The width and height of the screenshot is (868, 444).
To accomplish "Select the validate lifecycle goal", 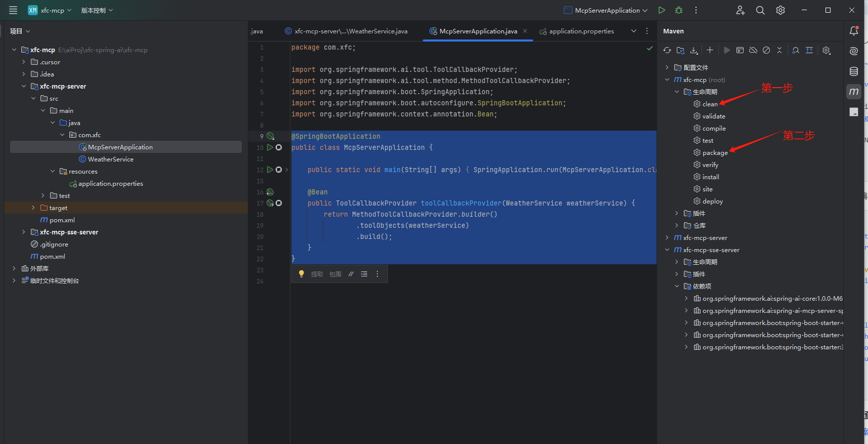I will (x=713, y=116).
